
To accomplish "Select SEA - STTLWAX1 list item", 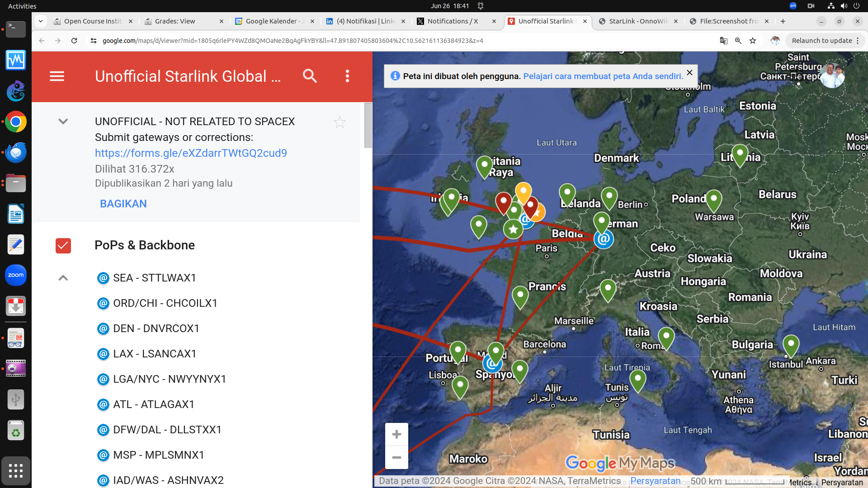I will (154, 278).
